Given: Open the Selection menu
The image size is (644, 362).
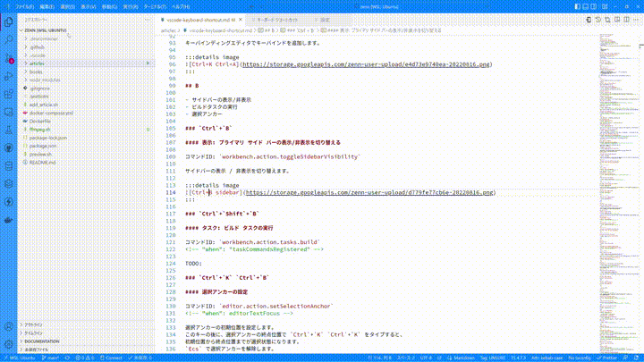Looking at the screenshot, I should (x=68, y=6).
